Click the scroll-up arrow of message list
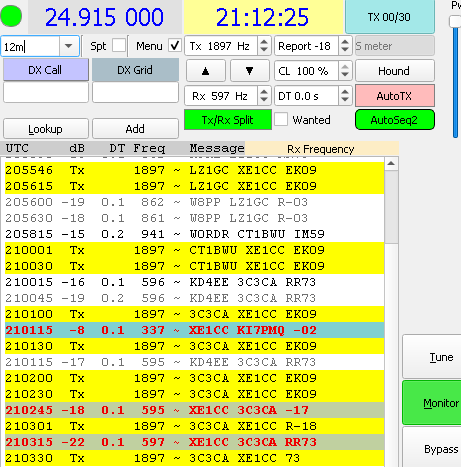Screen dimensions: 462x467 pos(391,163)
